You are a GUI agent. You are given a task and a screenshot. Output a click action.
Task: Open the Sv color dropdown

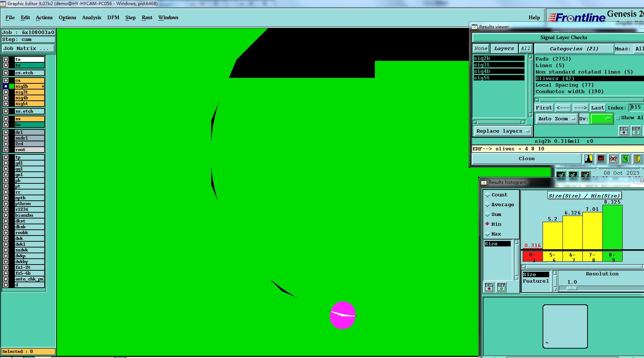pos(602,118)
